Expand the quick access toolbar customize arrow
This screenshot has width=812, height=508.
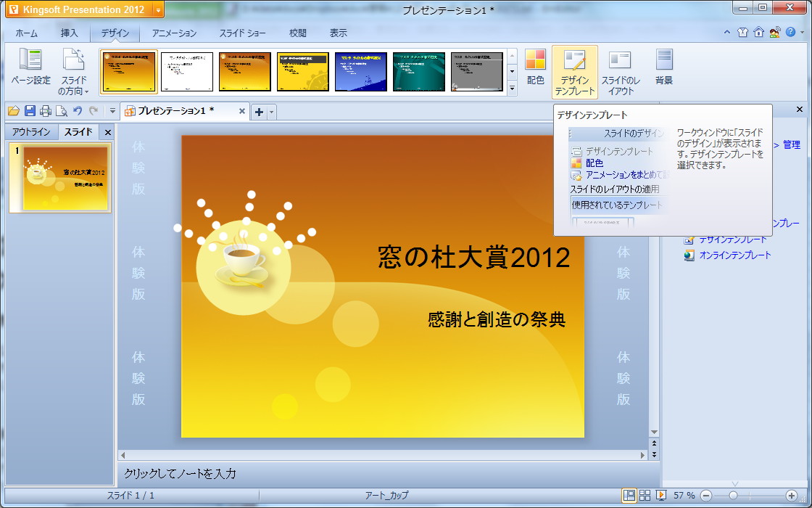coord(112,110)
